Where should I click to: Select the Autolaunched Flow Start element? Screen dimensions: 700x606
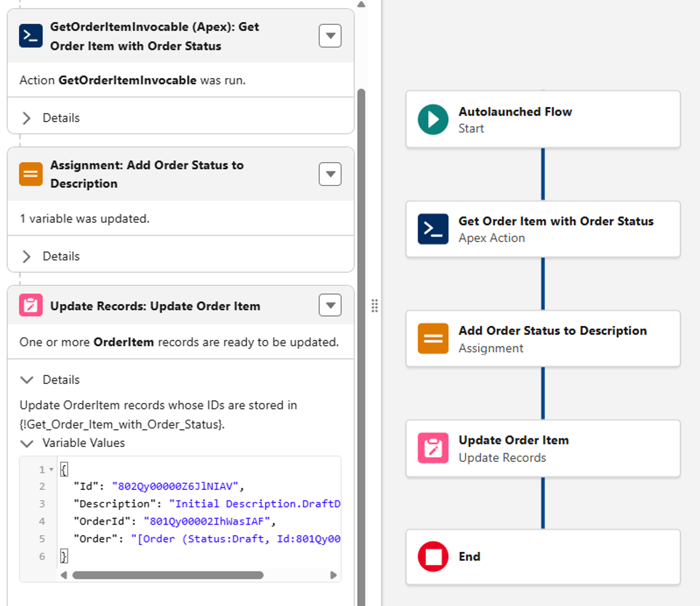coord(543,119)
